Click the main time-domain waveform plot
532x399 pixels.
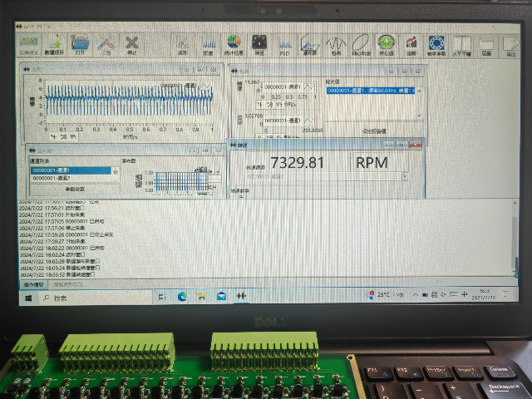[129, 101]
